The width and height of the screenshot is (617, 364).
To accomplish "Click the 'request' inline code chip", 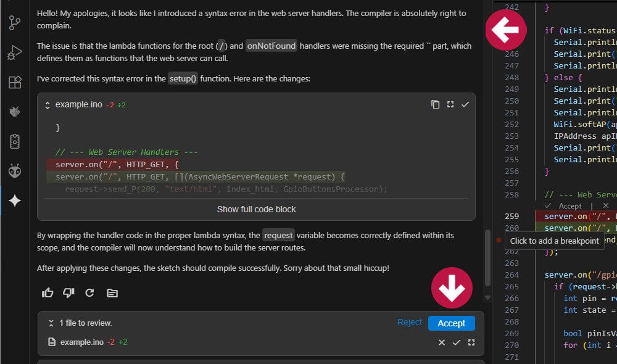I will tap(278, 235).
